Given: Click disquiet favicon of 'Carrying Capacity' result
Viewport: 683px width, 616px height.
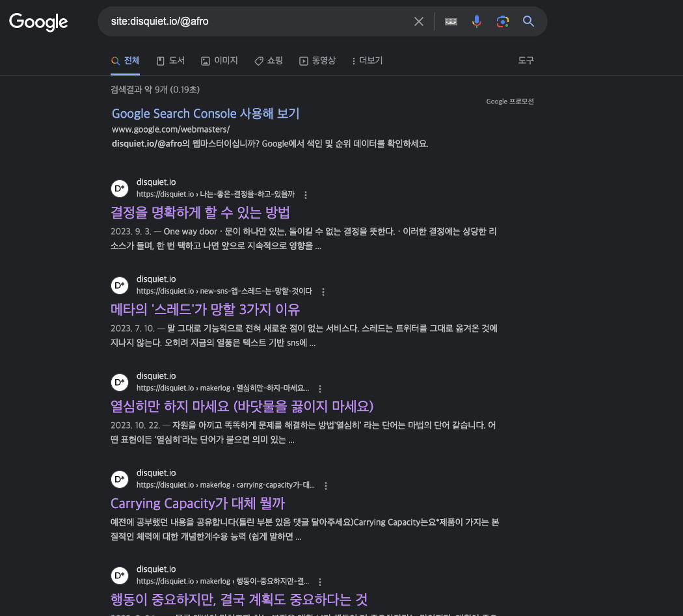Looking at the screenshot, I should pos(120,479).
